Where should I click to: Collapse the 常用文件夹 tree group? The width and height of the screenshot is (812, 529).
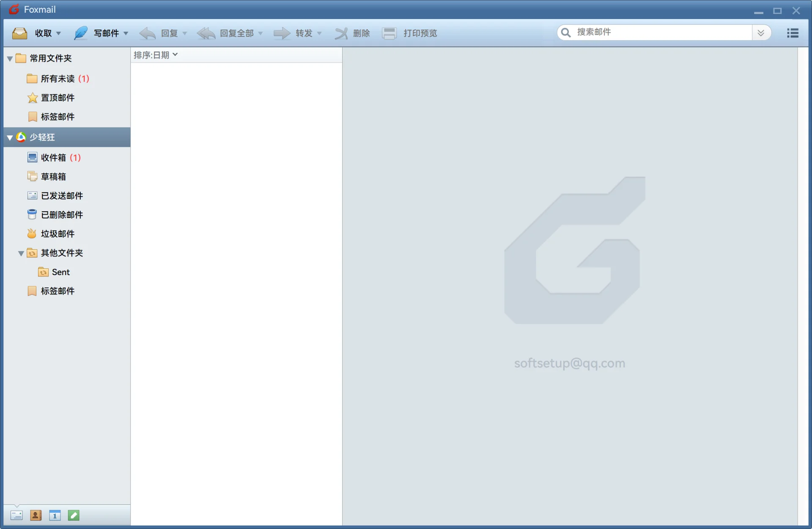(10, 59)
